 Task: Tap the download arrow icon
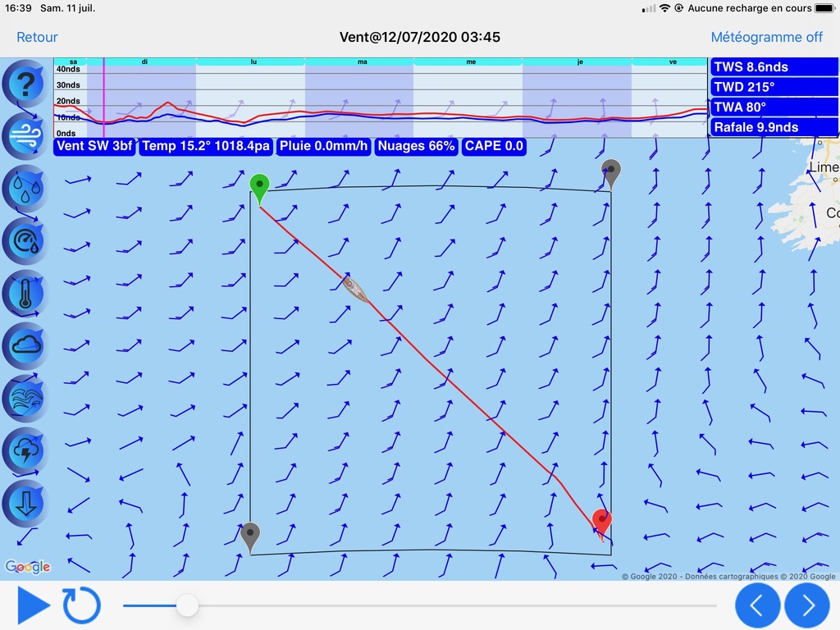pyautogui.click(x=25, y=503)
